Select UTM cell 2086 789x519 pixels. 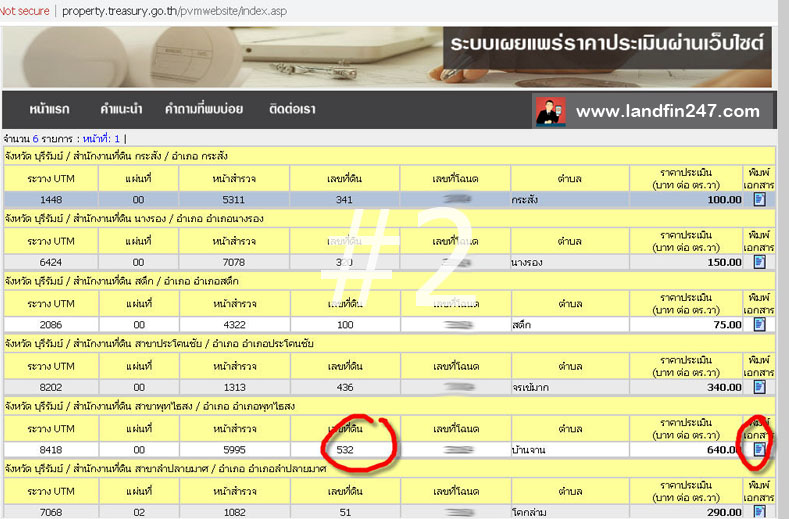pyautogui.click(x=51, y=324)
